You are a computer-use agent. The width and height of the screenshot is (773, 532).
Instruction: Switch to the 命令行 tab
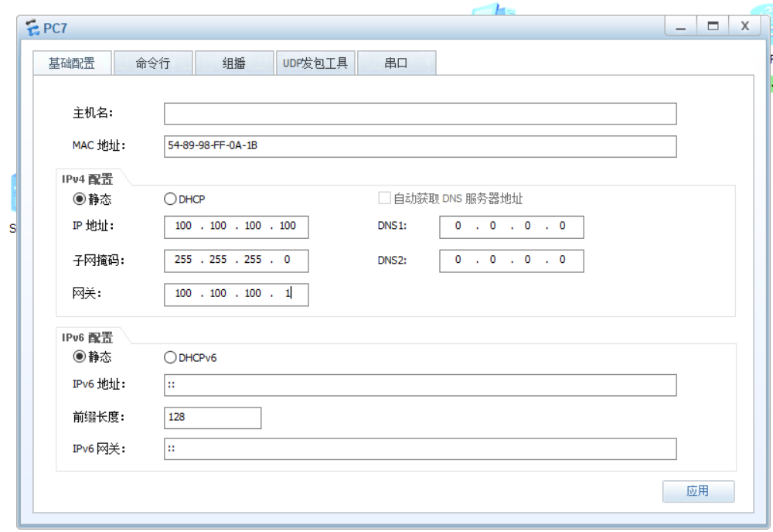(x=153, y=63)
